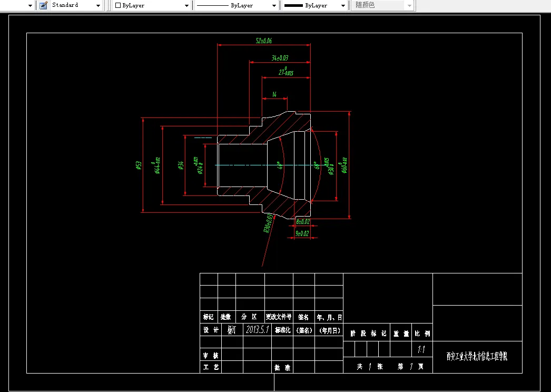Click the 处数 title block cell
This screenshot has width=551, height=392.
point(225,317)
